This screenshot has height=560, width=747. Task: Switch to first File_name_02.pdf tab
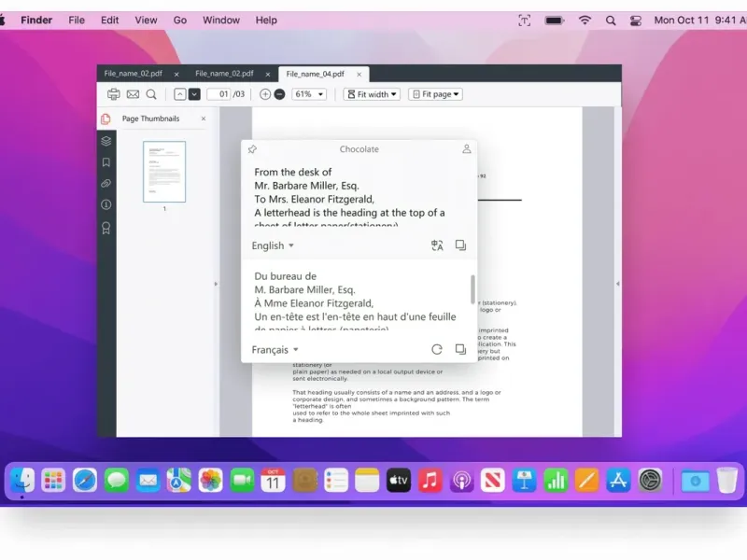134,74
